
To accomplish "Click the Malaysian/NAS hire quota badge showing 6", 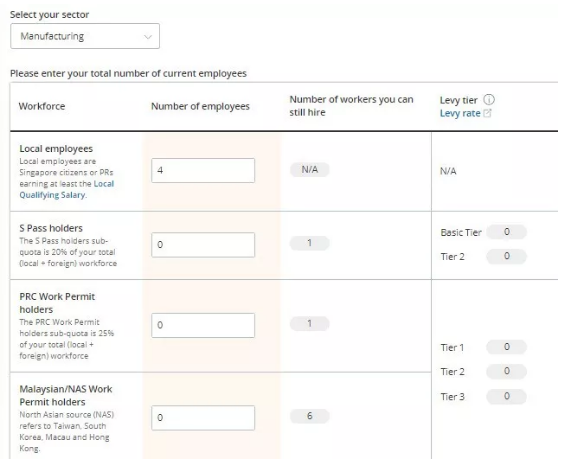I will (309, 416).
